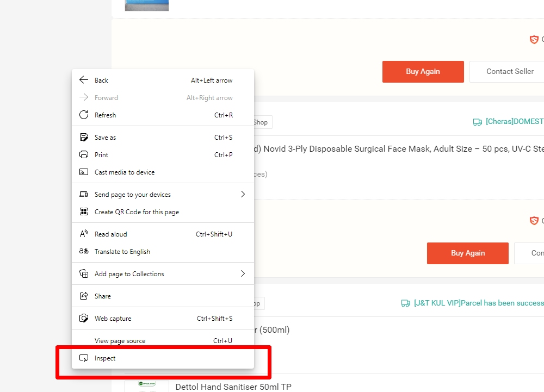Click the Read aloud icon
The image size is (544, 392).
[84, 234]
